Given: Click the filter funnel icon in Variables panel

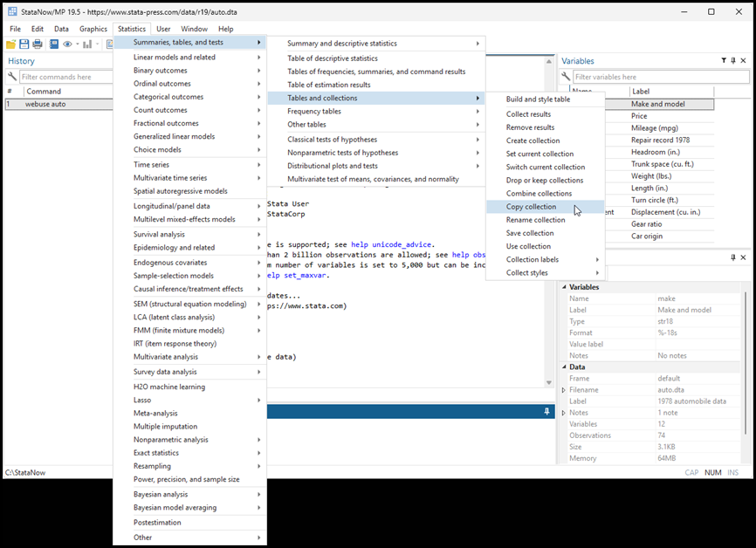Looking at the screenshot, I should (x=724, y=61).
